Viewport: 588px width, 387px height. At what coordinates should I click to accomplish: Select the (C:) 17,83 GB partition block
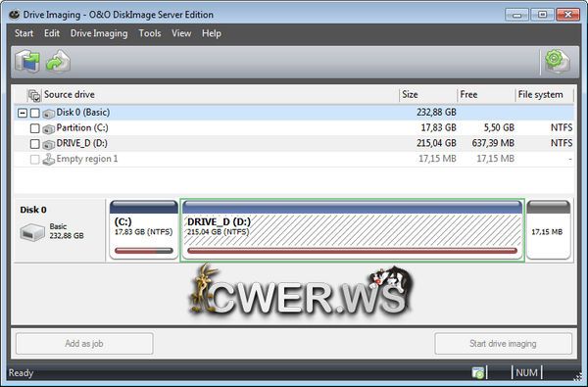[x=144, y=229]
